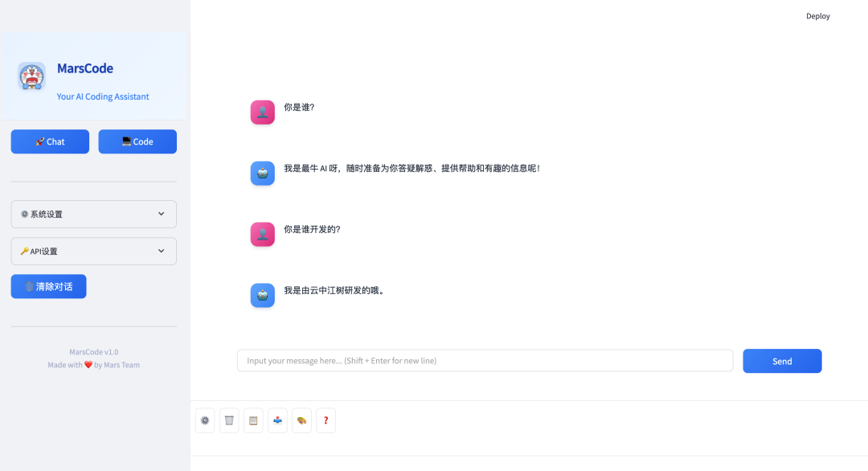Open the Deploy menu at top right
The width and height of the screenshot is (868, 471).
point(817,16)
